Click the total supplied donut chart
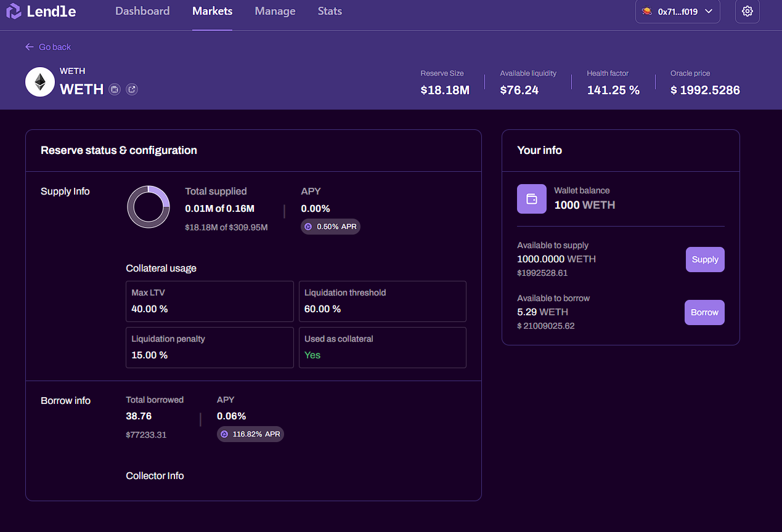The width and height of the screenshot is (782, 532). [149, 207]
